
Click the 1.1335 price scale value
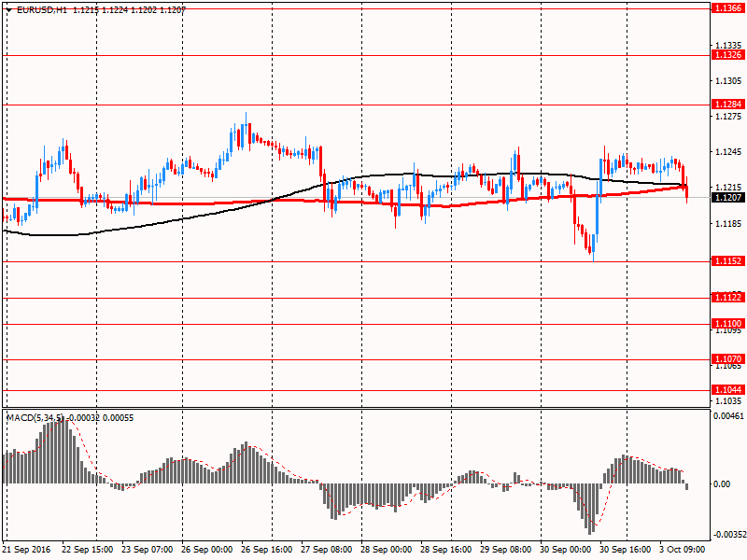(729, 45)
